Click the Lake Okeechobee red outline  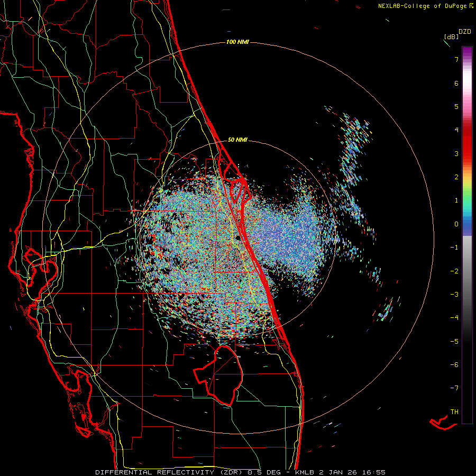218,375
